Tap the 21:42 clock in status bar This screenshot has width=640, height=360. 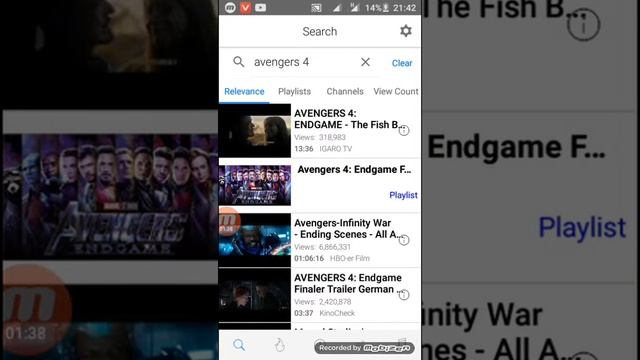coord(404,8)
